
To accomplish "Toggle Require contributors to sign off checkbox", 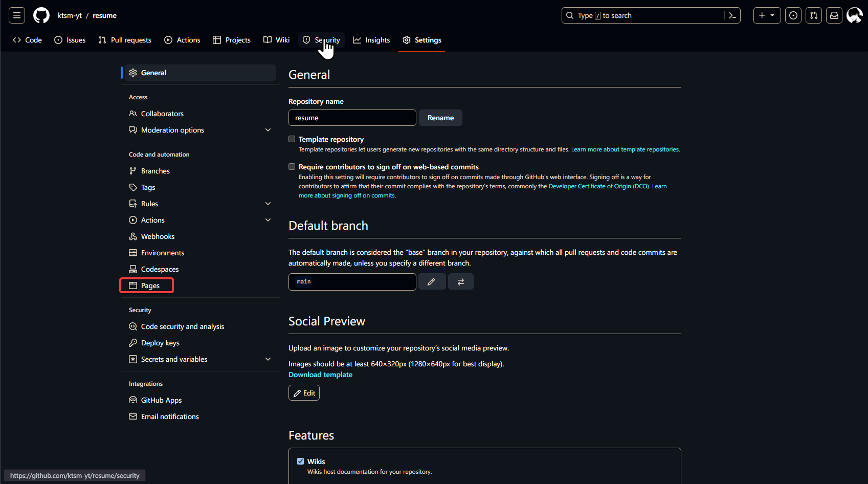I will (x=292, y=167).
